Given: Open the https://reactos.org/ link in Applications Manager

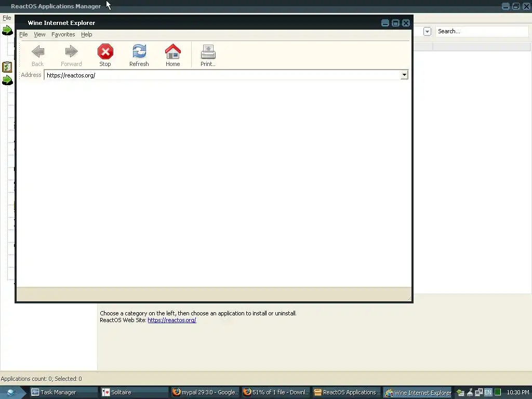Looking at the screenshot, I should [x=171, y=320].
